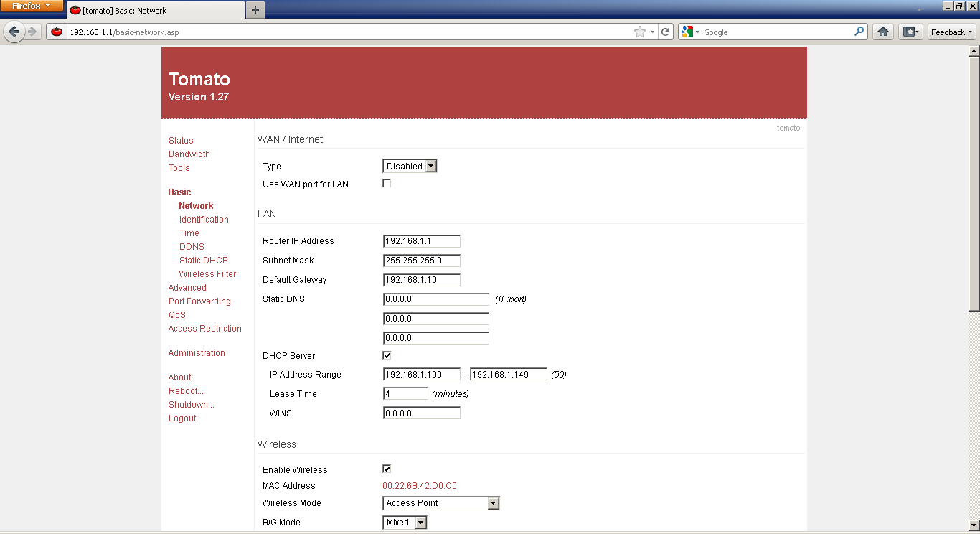The height and width of the screenshot is (534, 980).
Task: Open the Access Restriction link
Action: 205,329
